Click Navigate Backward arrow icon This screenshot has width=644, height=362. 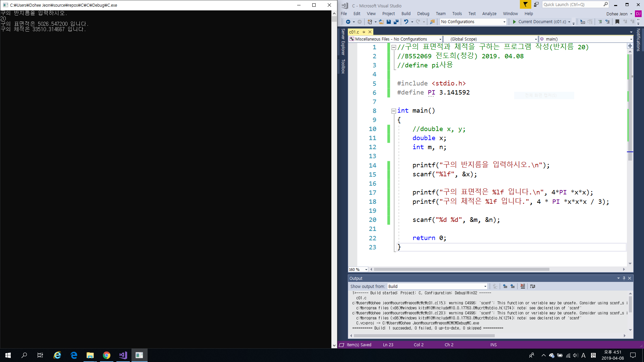click(348, 22)
